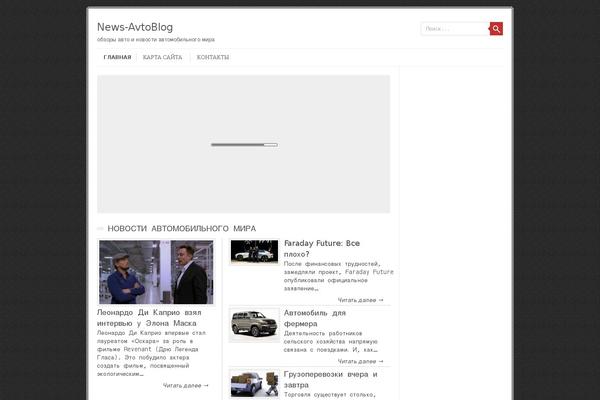Select the ГЛАВНАЯ menu item
Viewport: 600px width, 400px height.
(x=117, y=57)
